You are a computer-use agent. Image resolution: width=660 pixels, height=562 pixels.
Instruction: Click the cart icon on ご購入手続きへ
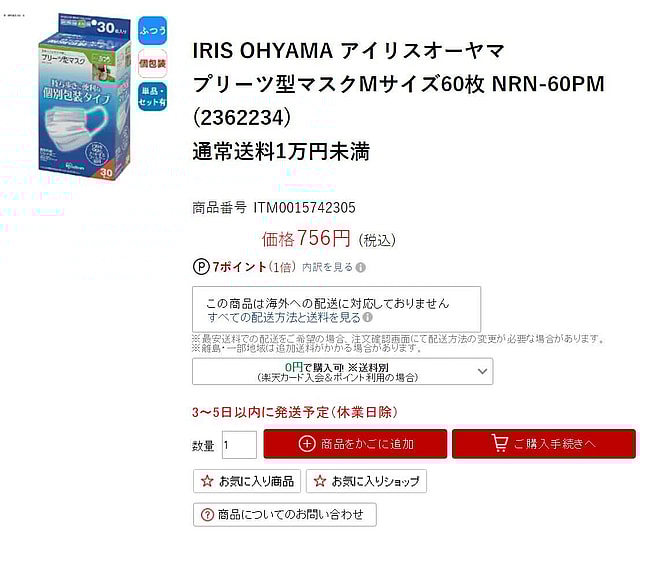(x=500, y=443)
